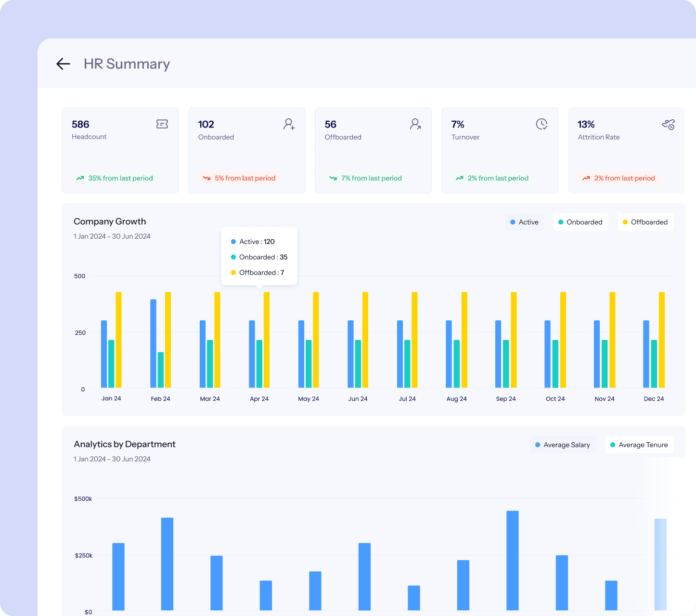Select the 7% Turnover summary card
This screenshot has height=616, width=696.
(x=499, y=150)
